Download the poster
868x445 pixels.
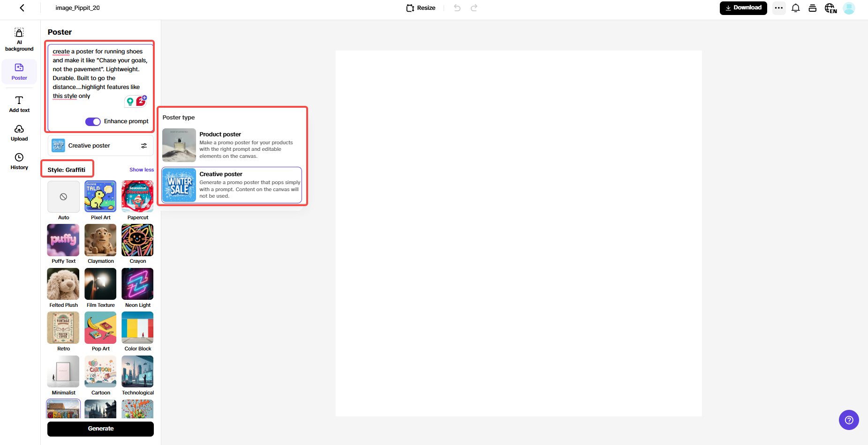(x=743, y=8)
